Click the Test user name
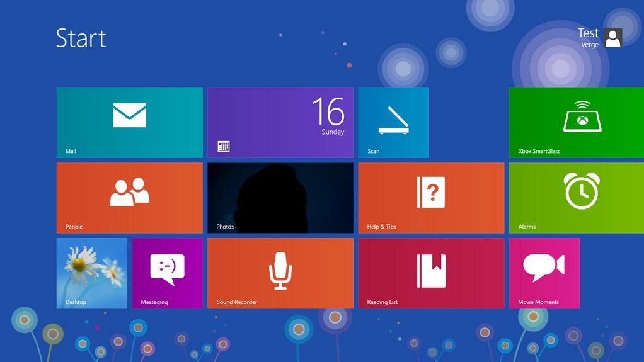 (x=588, y=33)
